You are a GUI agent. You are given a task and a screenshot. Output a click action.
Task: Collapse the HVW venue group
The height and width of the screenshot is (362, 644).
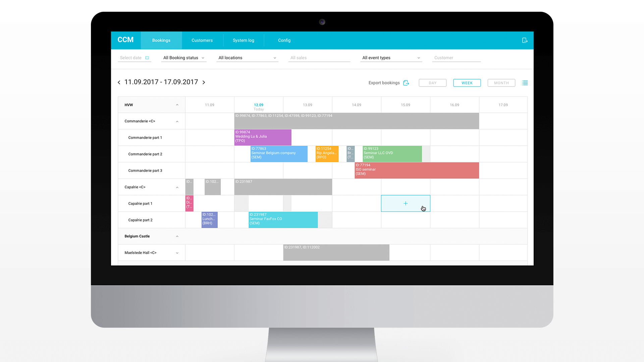click(177, 105)
